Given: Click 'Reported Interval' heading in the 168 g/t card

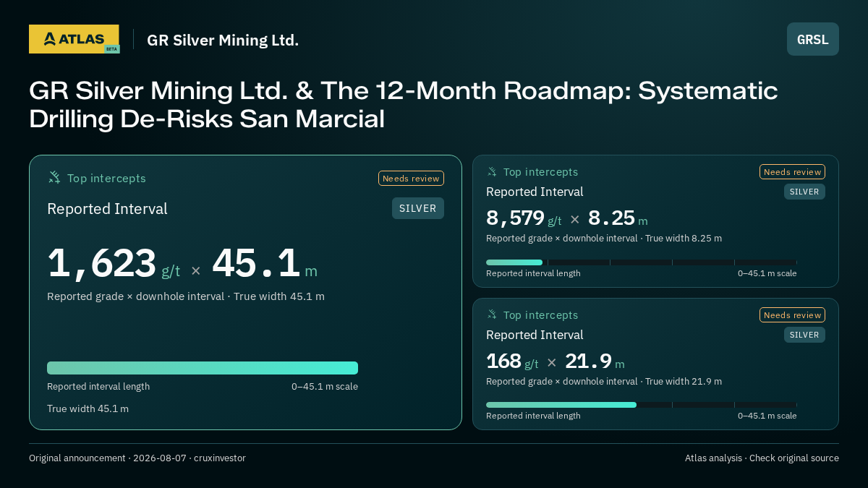Looking at the screenshot, I should [x=535, y=335].
